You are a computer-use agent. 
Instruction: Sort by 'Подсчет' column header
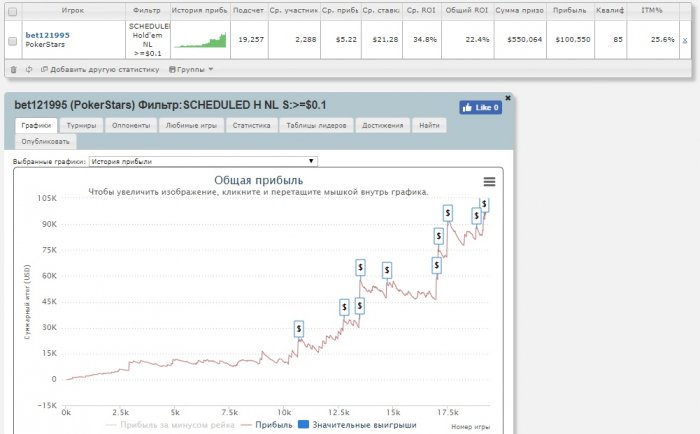(x=249, y=10)
